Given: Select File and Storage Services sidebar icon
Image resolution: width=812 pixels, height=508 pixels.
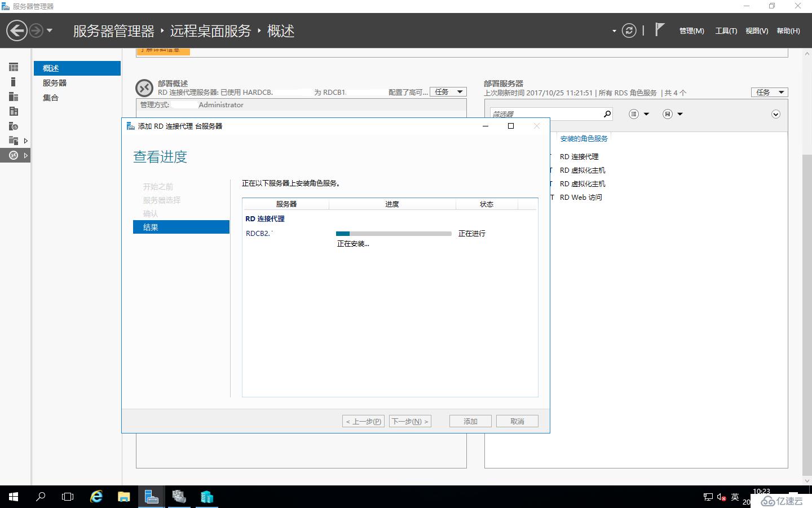Looking at the screenshot, I should (x=14, y=141).
